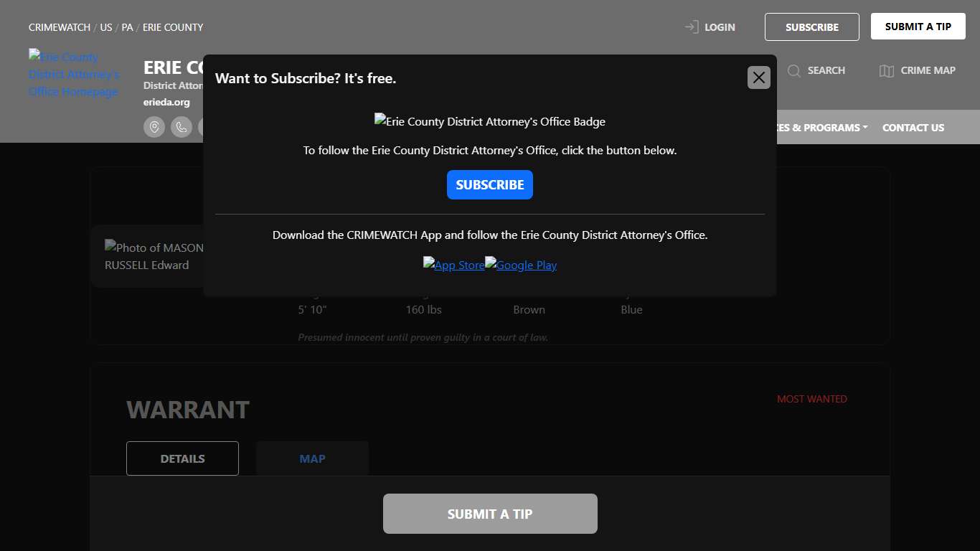Click the outlined Subscribe button in header
Image resolution: width=980 pixels, height=551 pixels.
point(811,27)
